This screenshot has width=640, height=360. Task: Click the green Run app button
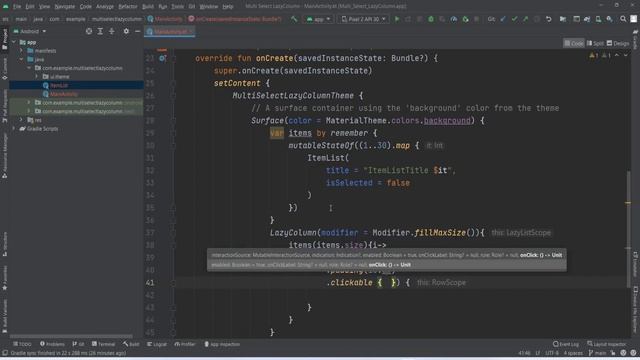pyautogui.click(x=396, y=19)
